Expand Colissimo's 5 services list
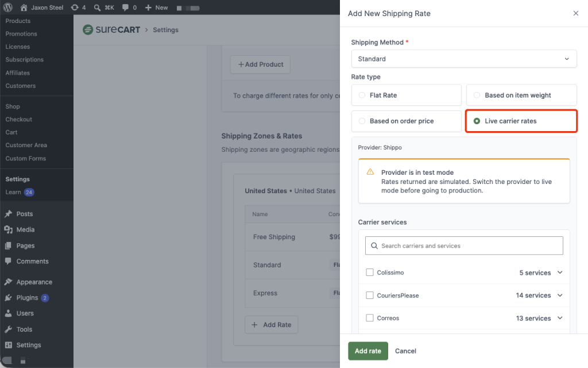 click(x=560, y=272)
